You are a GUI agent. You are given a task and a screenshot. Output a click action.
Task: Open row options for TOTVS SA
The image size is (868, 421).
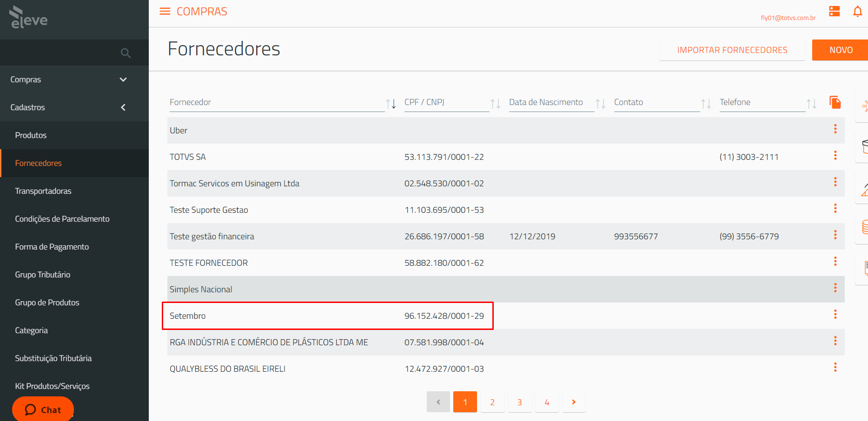click(835, 155)
